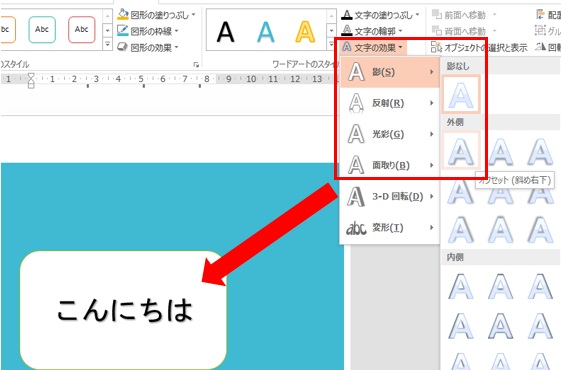Open オブジェクトの選択と表示 selection pane
The height and width of the screenshot is (370, 561).
pos(479,47)
